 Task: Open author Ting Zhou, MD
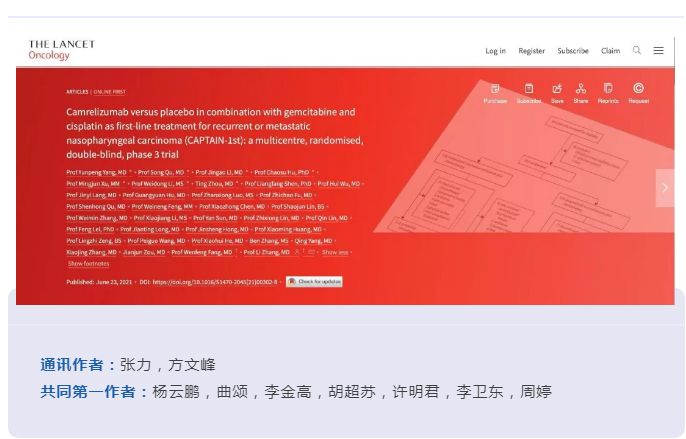point(214,184)
